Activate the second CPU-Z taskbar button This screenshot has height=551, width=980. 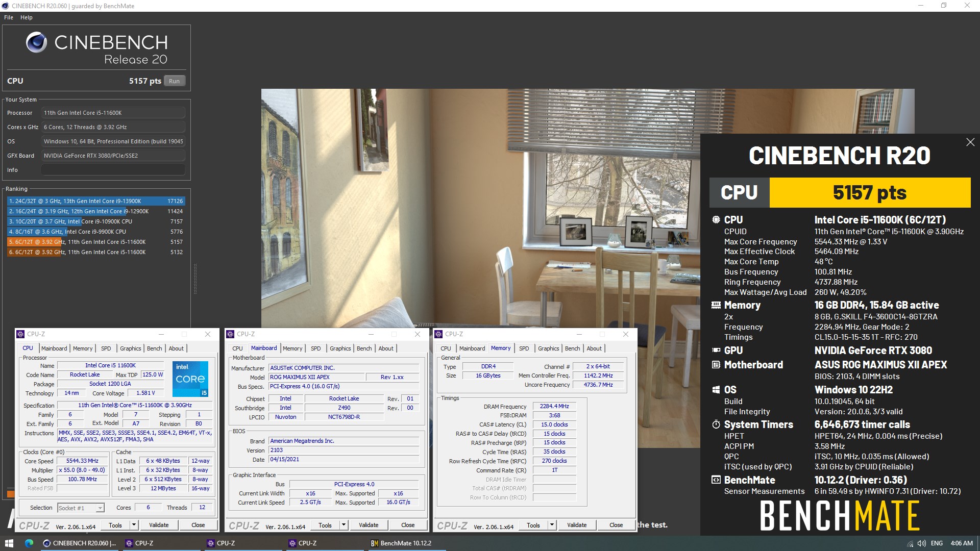[x=244, y=543]
